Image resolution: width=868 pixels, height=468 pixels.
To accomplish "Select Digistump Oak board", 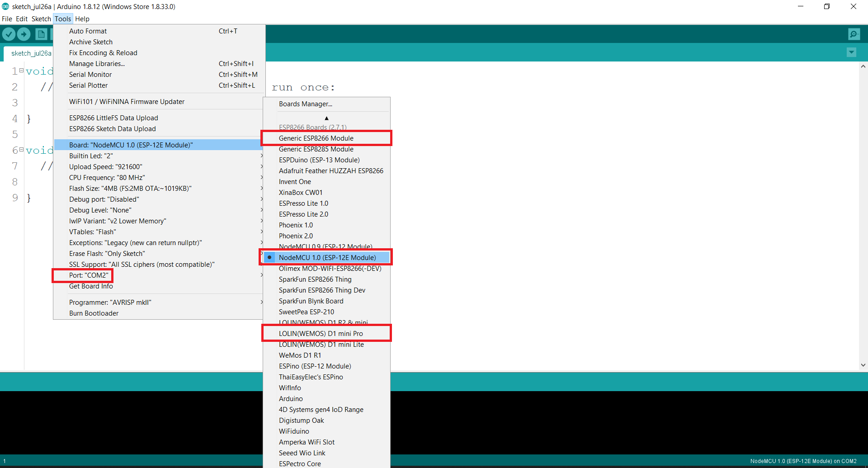I will [326, 421].
